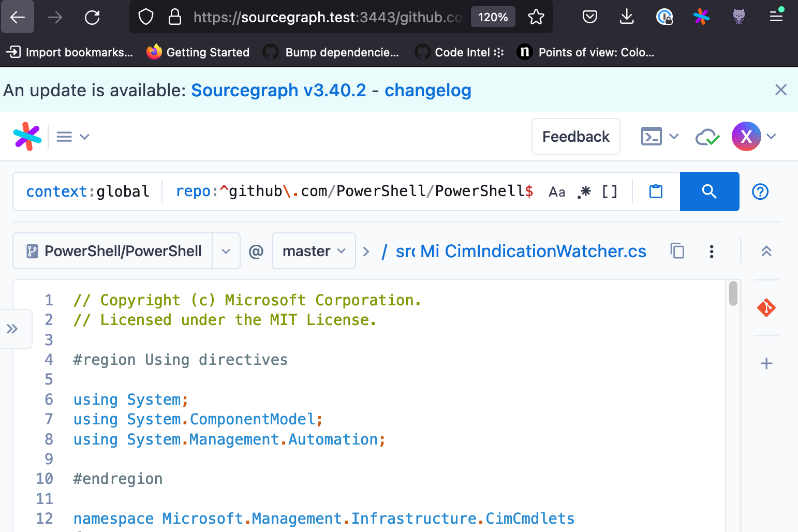Go back with the browser back arrow
The height and width of the screenshot is (532, 798).
(x=18, y=17)
